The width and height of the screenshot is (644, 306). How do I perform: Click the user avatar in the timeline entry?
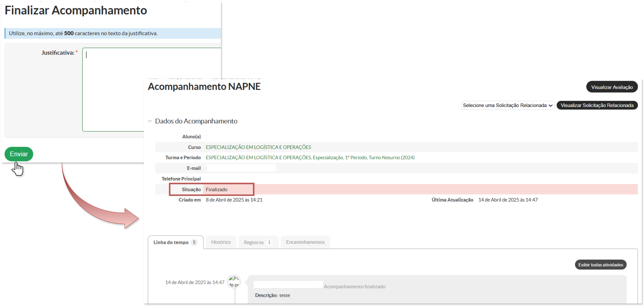[234, 282]
